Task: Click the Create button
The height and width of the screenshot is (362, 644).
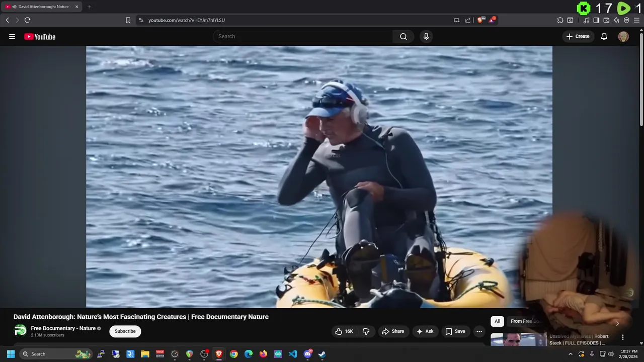Action: (578, 36)
